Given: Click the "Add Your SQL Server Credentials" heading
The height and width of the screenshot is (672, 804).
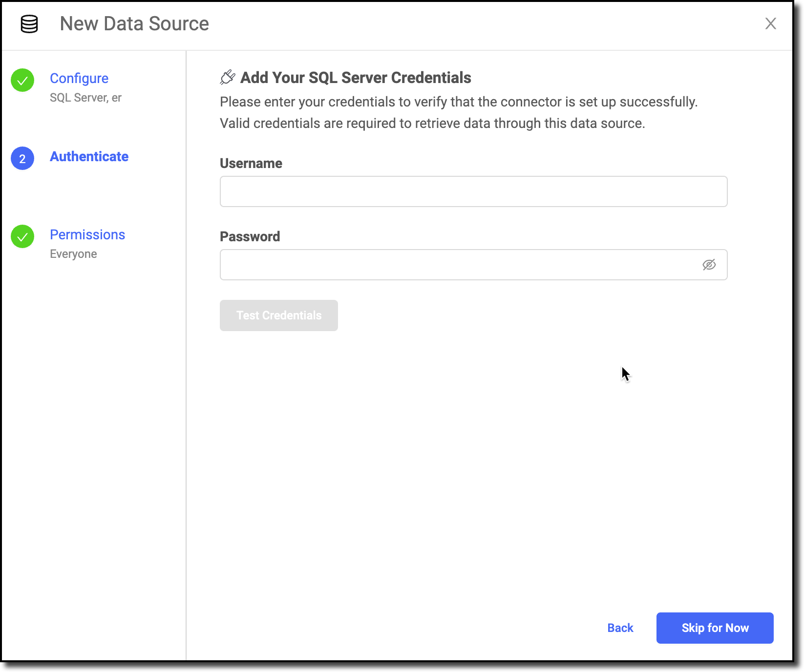Looking at the screenshot, I should [x=356, y=77].
